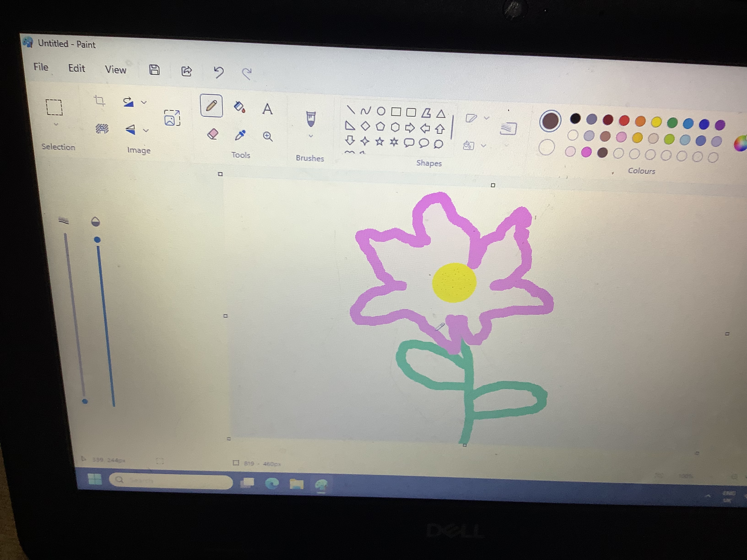Open the Windows Start menu
Screen dimensions: 747x560
tap(95, 479)
